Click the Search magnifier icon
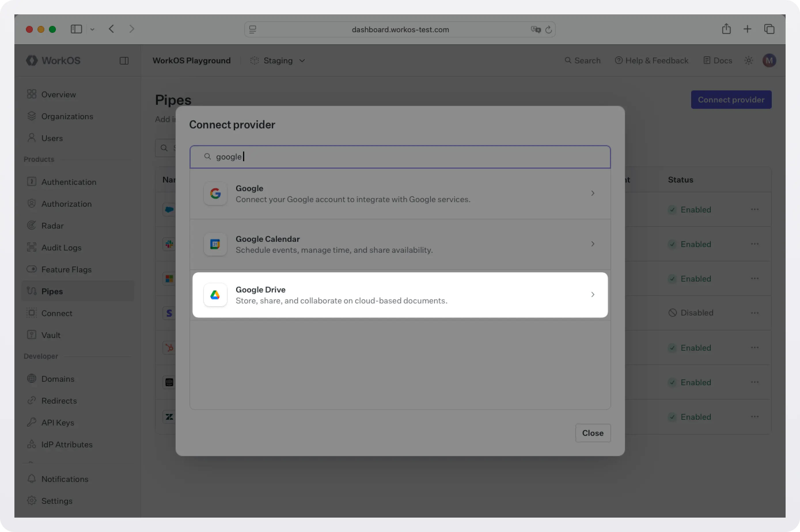The image size is (800, 532). click(x=568, y=60)
